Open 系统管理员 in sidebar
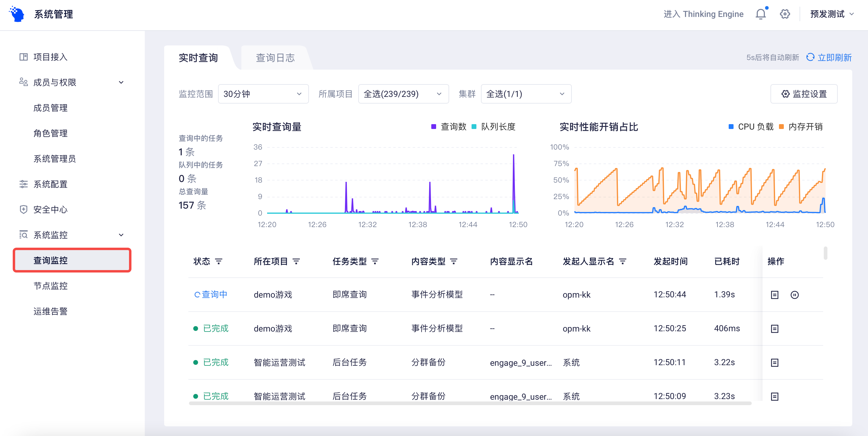 click(x=55, y=159)
